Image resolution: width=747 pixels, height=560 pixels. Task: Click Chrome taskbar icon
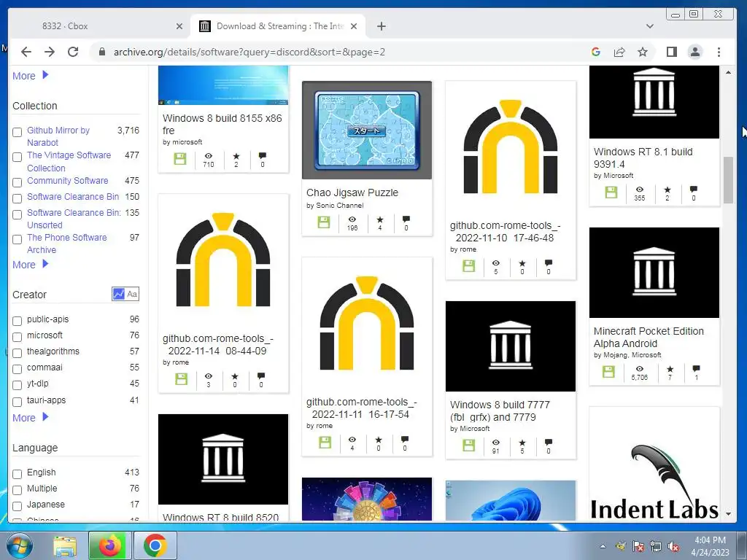[155, 545]
